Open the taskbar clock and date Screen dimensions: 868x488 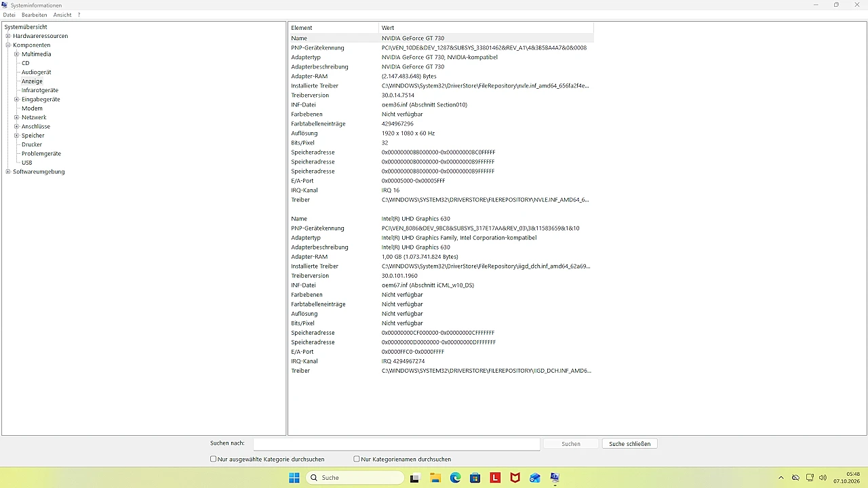coord(848,478)
